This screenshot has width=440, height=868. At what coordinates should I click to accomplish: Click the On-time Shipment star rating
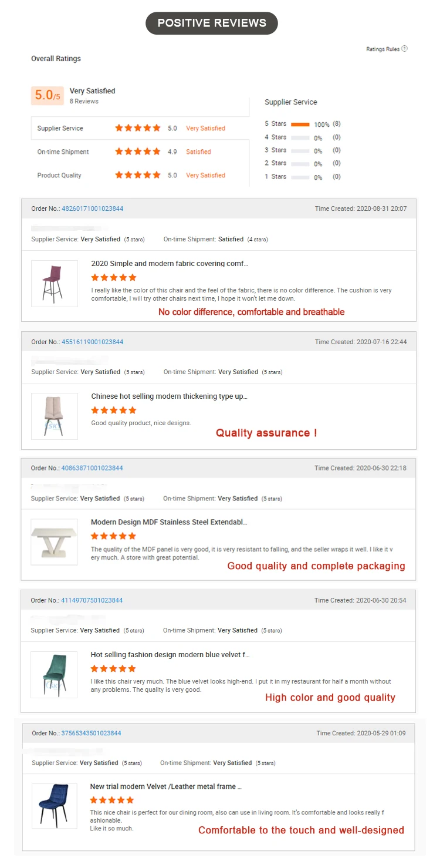coord(137,152)
